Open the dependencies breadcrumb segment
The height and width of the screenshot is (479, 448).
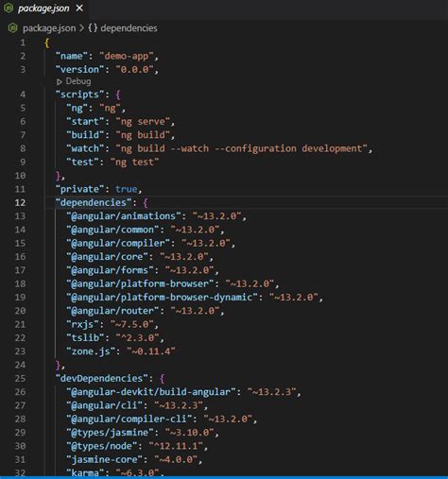click(x=129, y=28)
